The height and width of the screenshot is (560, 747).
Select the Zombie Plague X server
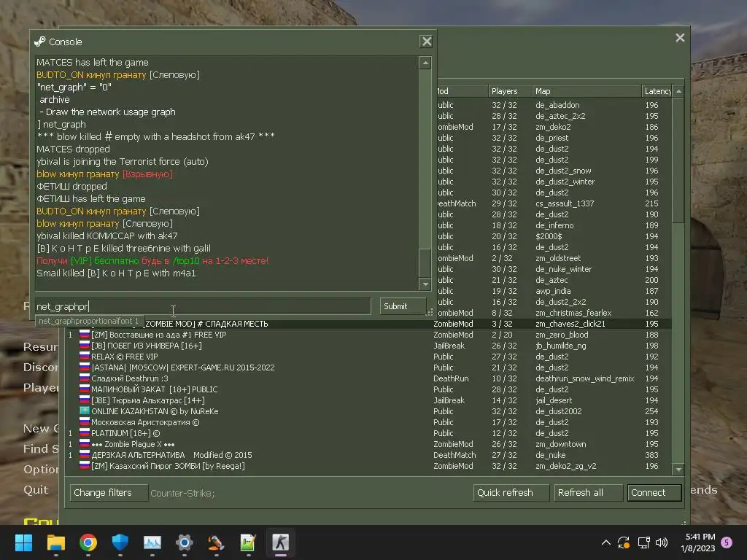[x=369, y=444]
